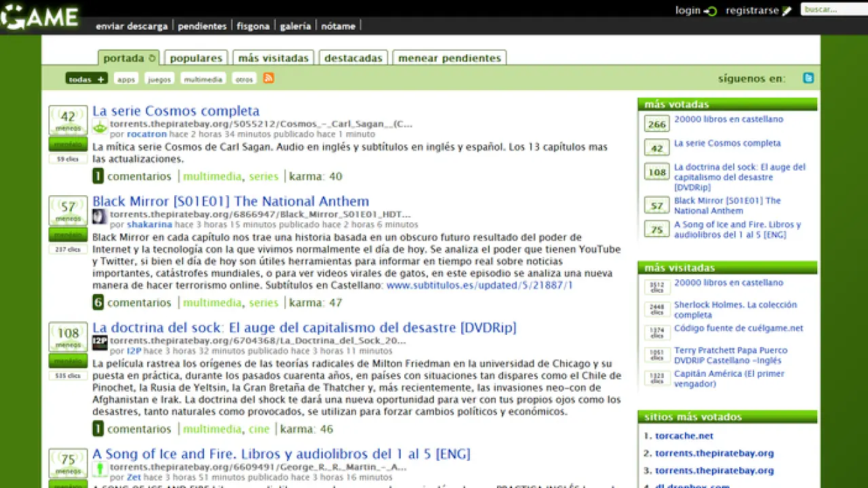The width and height of the screenshot is (868, 488).
Task: Open 'enviar descarga' in top menu
Action: [x=132, y=26]
